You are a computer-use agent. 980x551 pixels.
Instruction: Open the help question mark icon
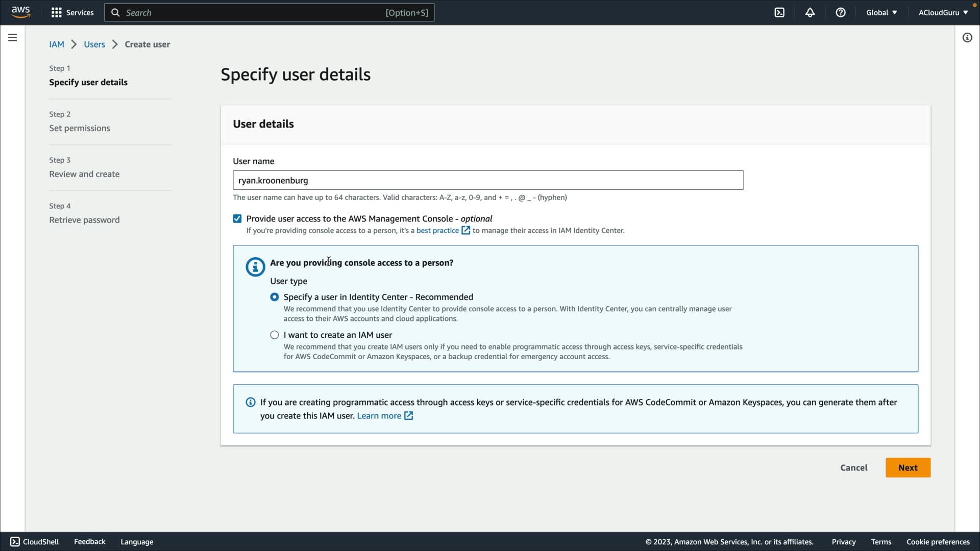click(x=841, y=12)
